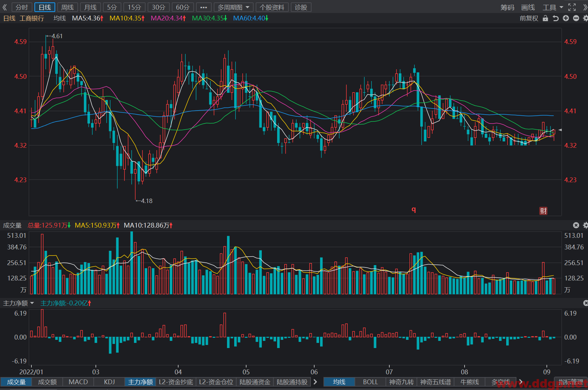Click the 总量:125.91万 volume value
The image size is (588, 390).
pos(49,225)
